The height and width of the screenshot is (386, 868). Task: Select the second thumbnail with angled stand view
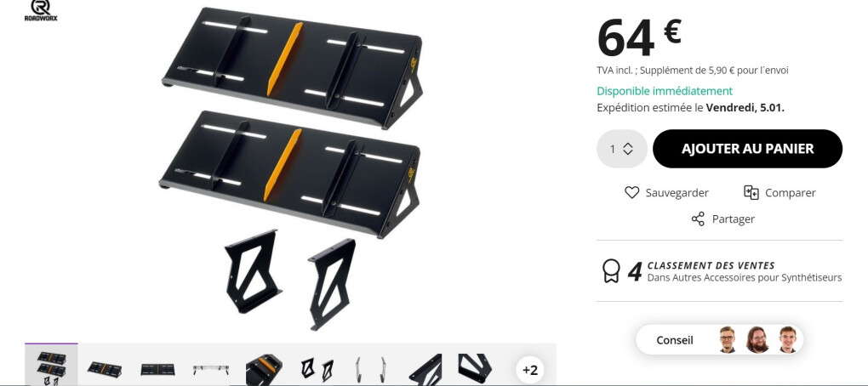pos(105,368)
